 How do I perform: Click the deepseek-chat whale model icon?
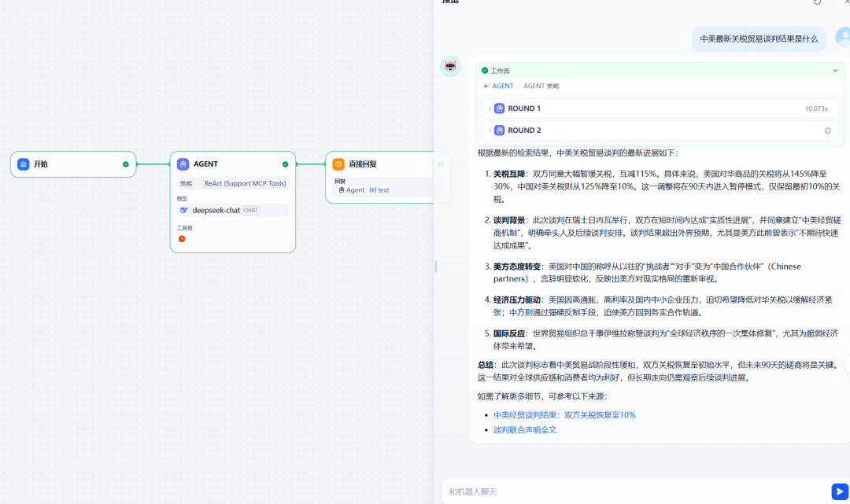click(183, 210)
